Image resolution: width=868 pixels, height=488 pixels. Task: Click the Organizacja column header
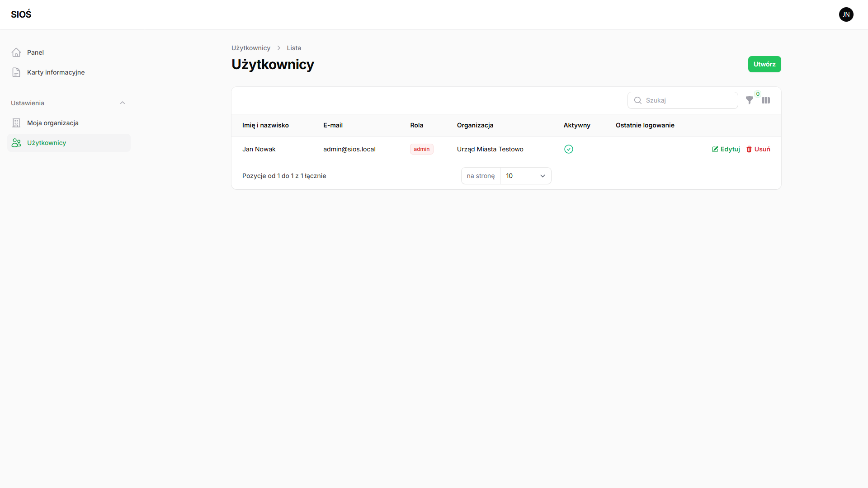(x=475, y=125)
